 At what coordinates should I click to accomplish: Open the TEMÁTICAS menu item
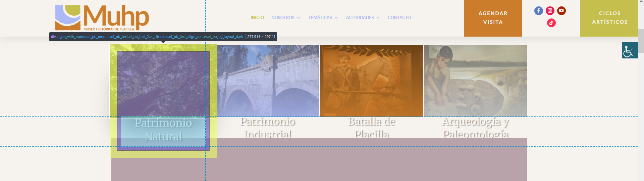click(320, 17)
